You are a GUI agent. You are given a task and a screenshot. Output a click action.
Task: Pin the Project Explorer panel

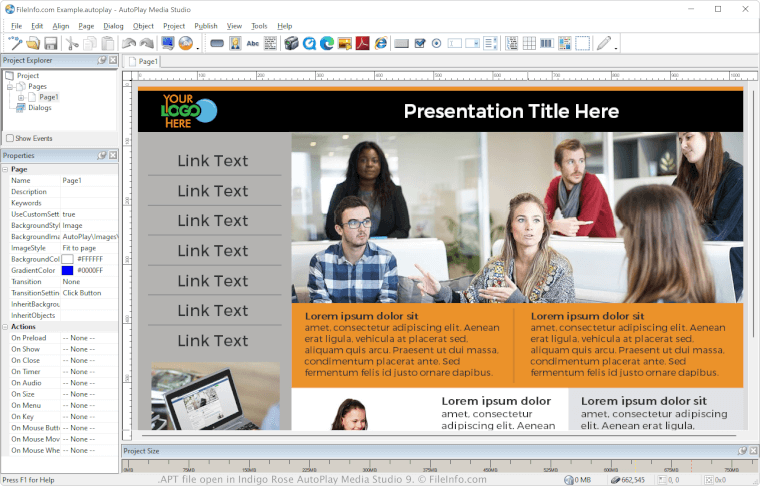click(x=102, y=60)
